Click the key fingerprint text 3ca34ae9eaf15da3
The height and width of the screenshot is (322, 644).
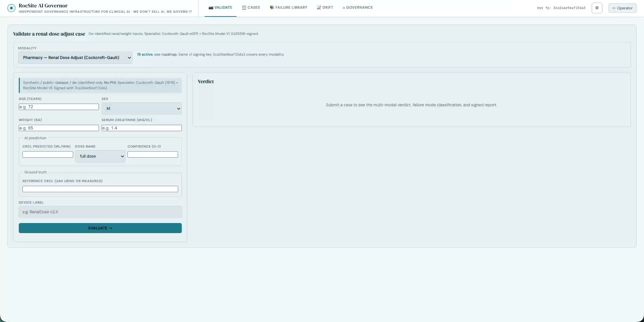[569, 8]
